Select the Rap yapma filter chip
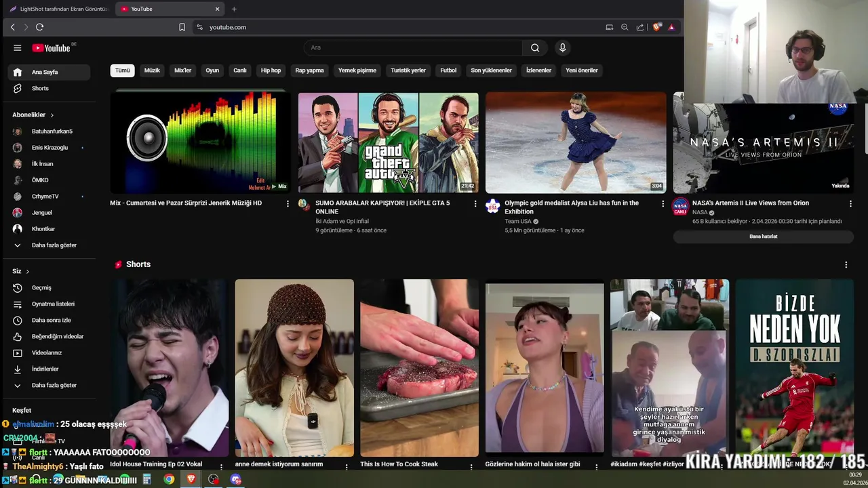The height and width of the screenshot is (488, 868). click(309, 70)
